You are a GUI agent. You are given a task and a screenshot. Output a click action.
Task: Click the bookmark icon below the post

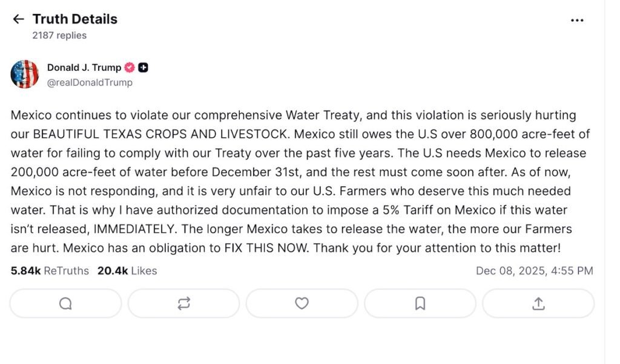(x=420, y=304)
